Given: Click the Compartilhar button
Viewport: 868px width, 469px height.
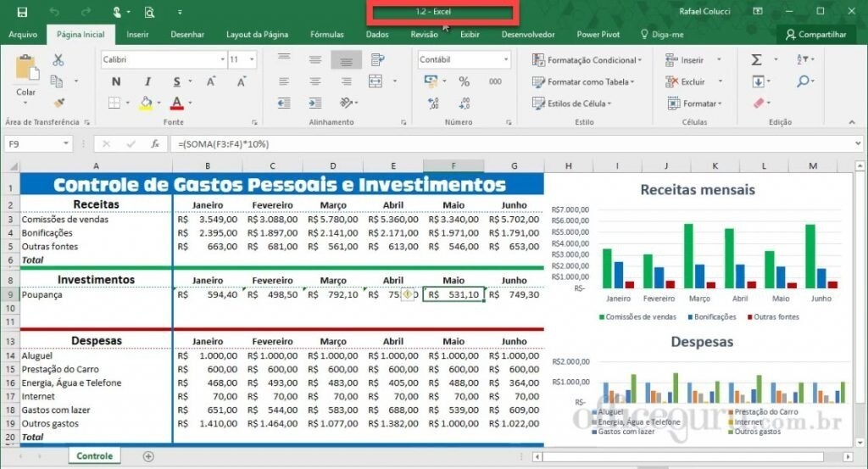Looking at the screenshot, I should 815,35.
